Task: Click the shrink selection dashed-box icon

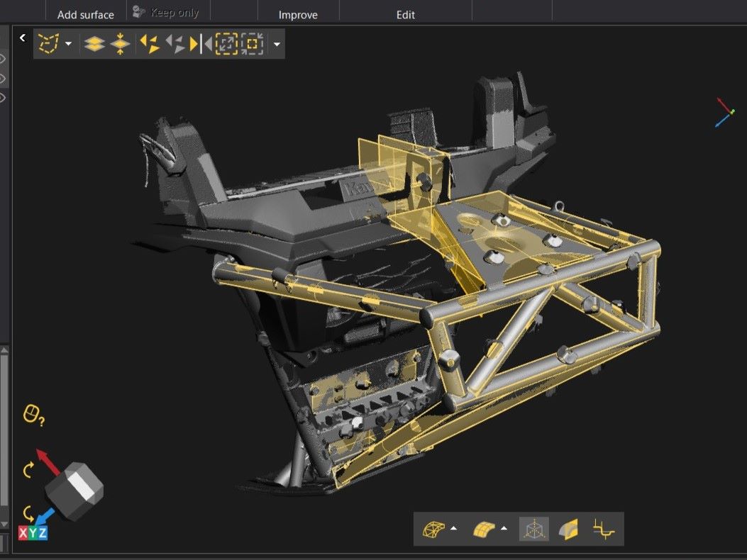Action: pyautogui.click(x=252, y=44)
